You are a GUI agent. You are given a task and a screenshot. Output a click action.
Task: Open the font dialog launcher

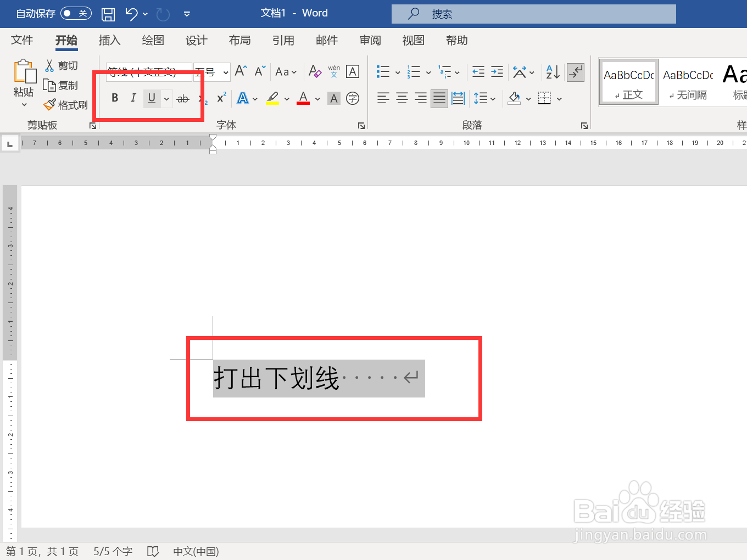pos(361,126)
